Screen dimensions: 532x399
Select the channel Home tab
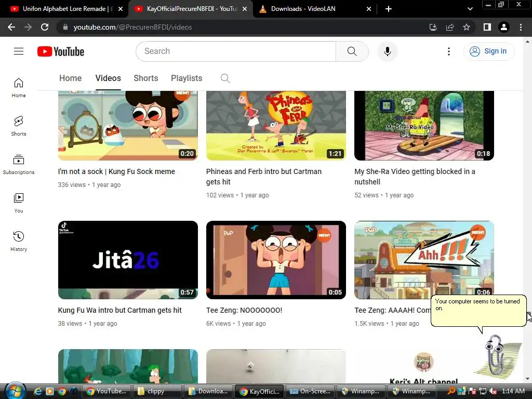[x=70, y=78]
